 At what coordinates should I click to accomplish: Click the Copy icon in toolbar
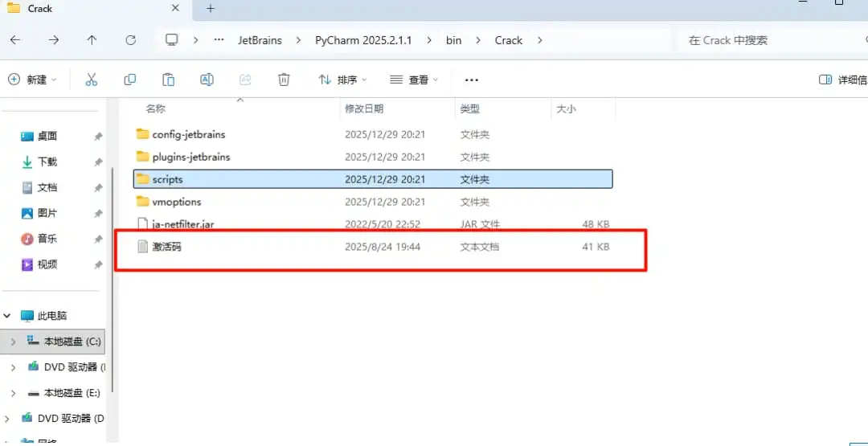[x=130, y=80]
